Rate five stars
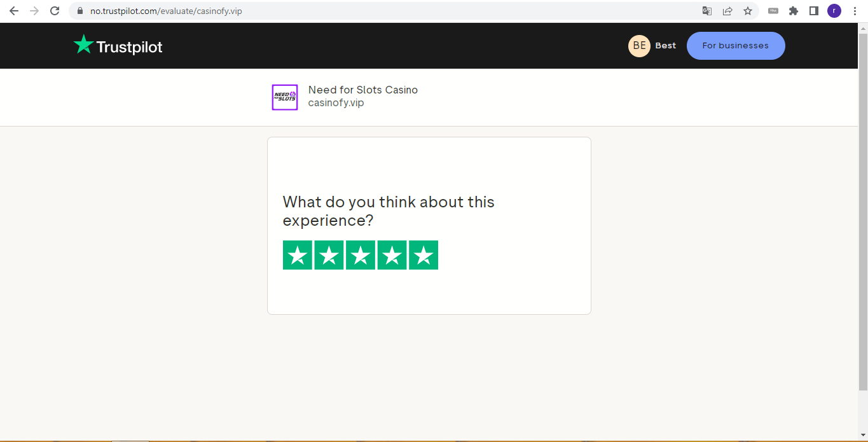868x442 pixels. [424, 255]
